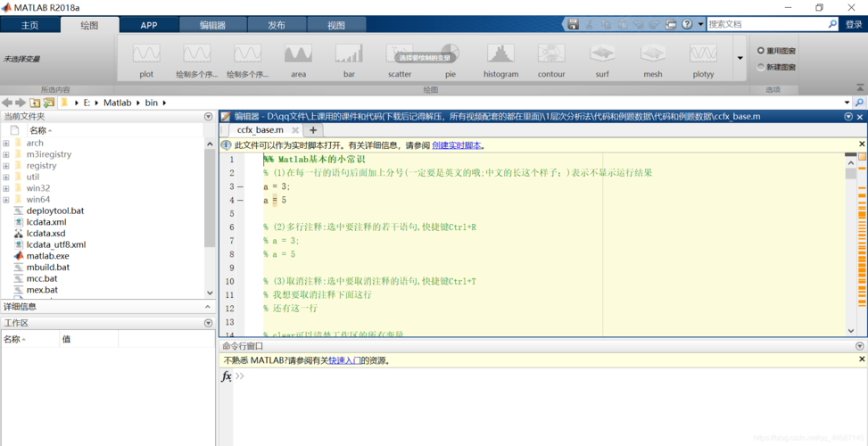Screen dimensions: 868x446
Task: Open Help via the question mark icon
Action: coord(687,24)
